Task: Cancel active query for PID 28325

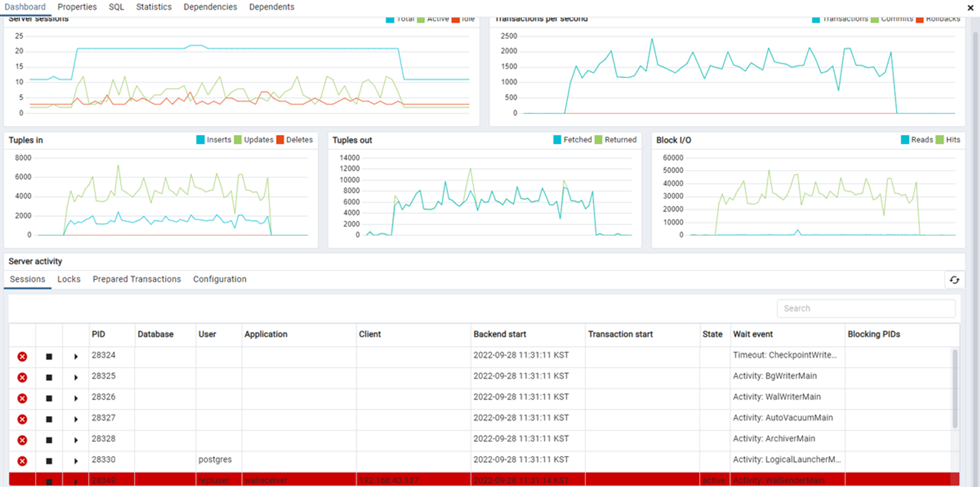Action: tap(49, 378)
